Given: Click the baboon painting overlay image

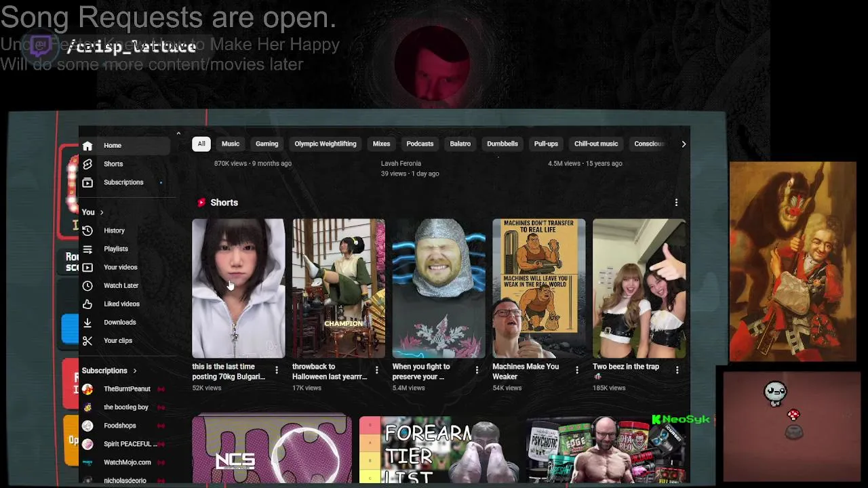Looking at the screenshot, I should (x=793, y=262).
